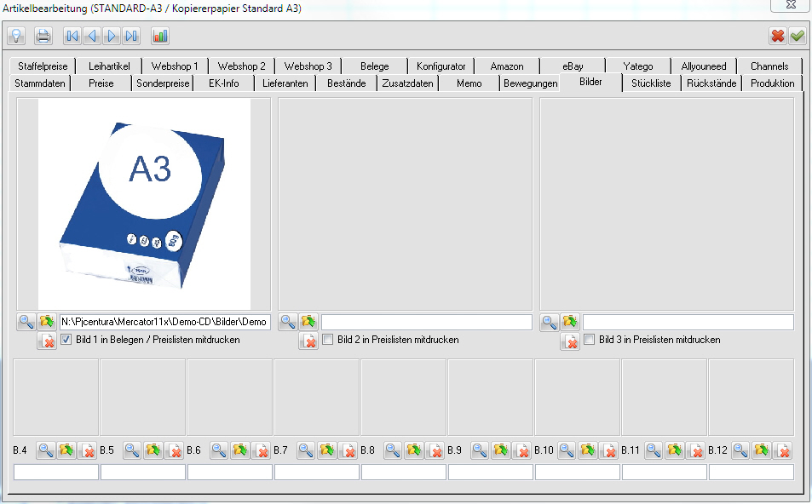
Task: Click the folder icon for B.12
Action: 762,450
